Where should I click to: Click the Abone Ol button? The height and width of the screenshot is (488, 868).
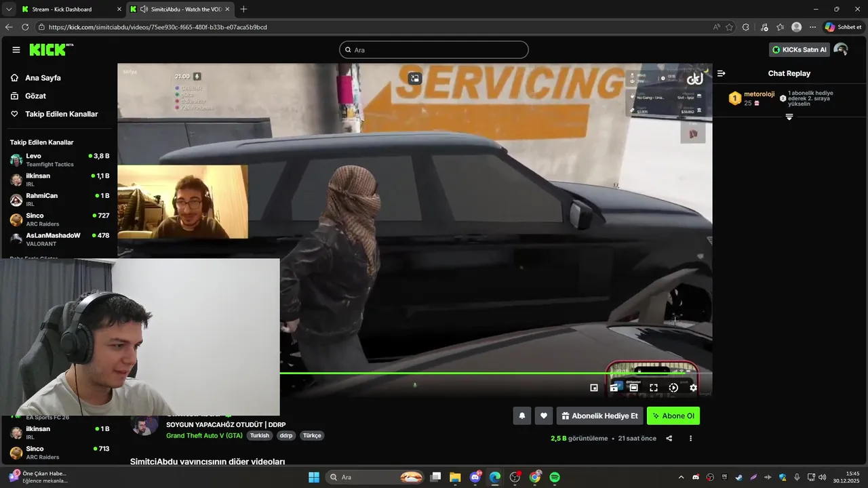(x=673, y=416)
